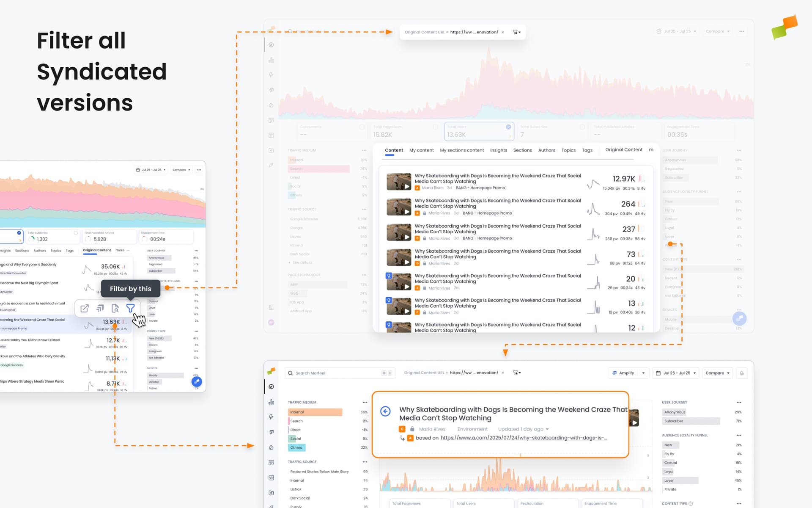Click the open-in-new-tab icon on the article row
The image size is (812, 508).
(x=84, y=308)
